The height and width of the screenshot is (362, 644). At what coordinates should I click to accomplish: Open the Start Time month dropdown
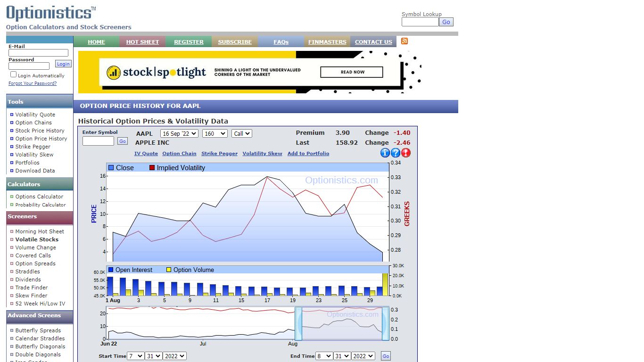pyautogui.click(x=136, y=356)
